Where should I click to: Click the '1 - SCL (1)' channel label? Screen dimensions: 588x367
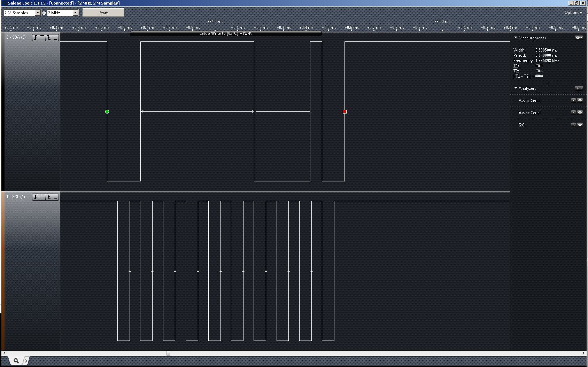tap(15, 197)
